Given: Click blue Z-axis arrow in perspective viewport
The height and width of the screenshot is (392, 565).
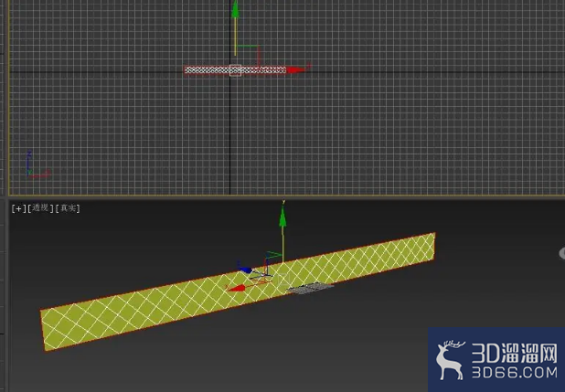Looking at the screenshot, I should [x=245, y=270].
